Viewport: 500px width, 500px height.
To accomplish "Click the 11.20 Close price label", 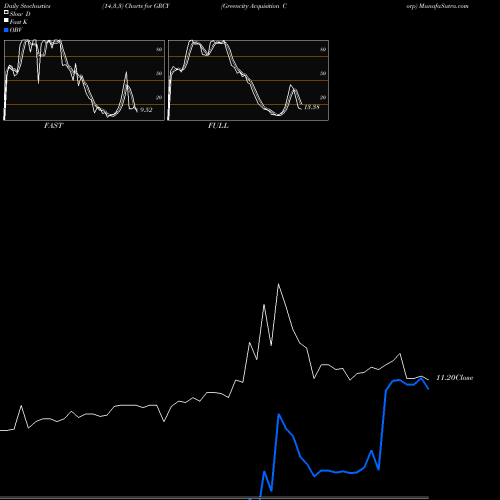I will pos(455,378).
